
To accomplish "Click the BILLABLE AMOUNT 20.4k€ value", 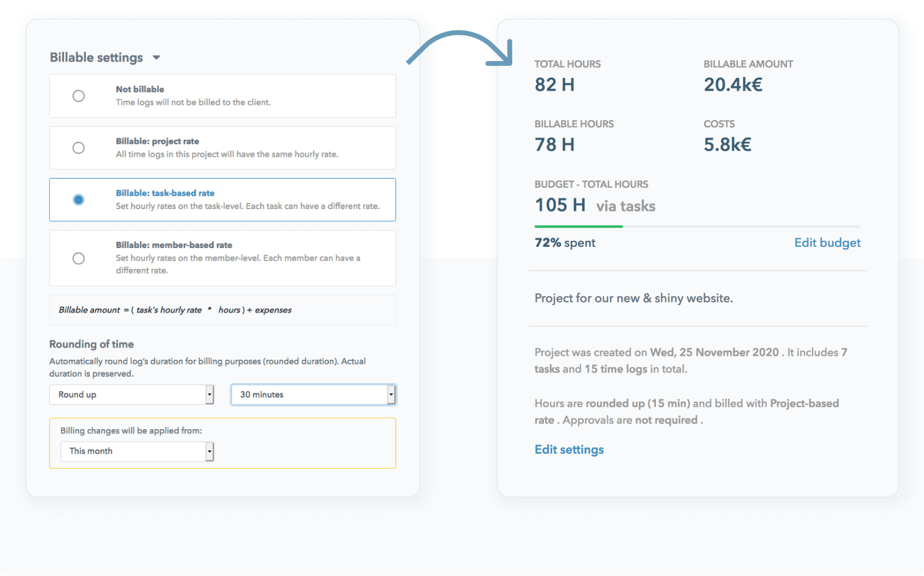I will (732, 84).
